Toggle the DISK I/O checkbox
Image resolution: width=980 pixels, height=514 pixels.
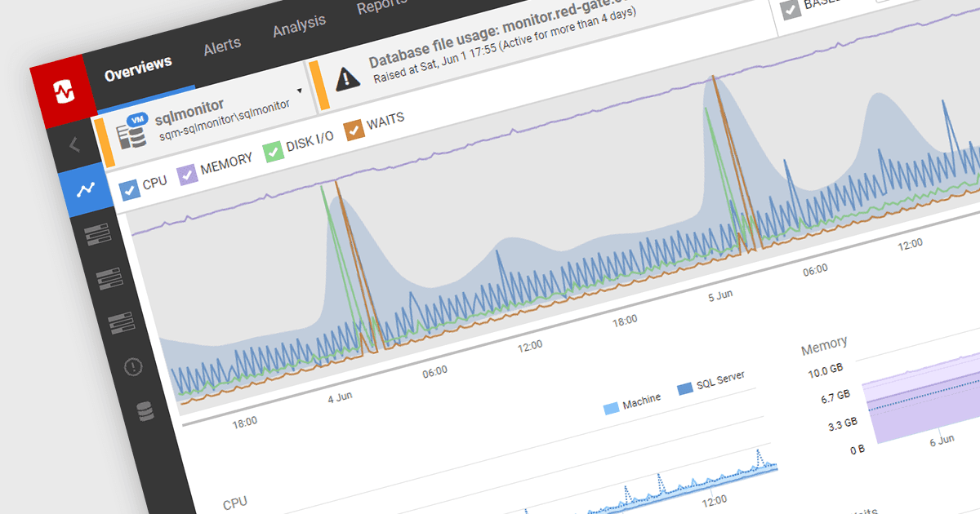[273, 152]
